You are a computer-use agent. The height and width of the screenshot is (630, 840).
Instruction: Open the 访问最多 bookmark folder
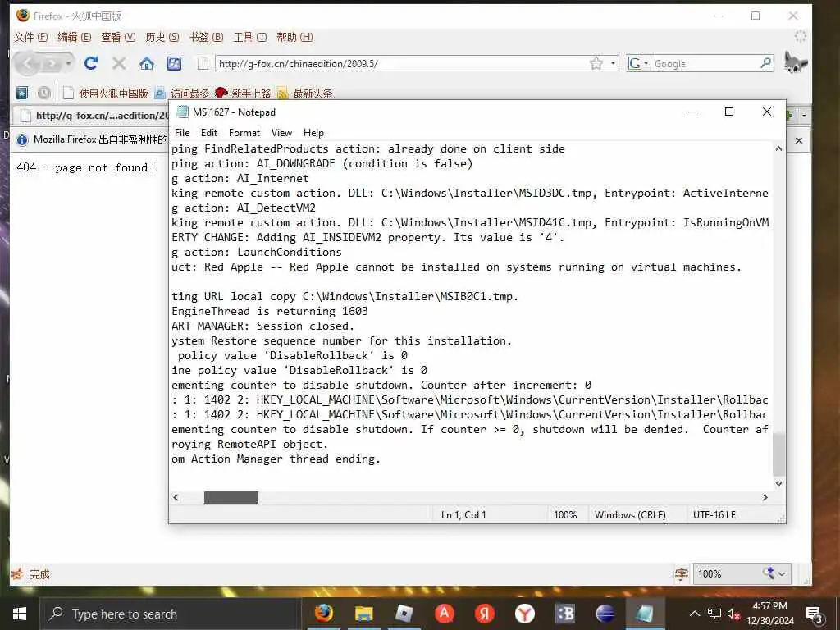(x=181, y=94)
